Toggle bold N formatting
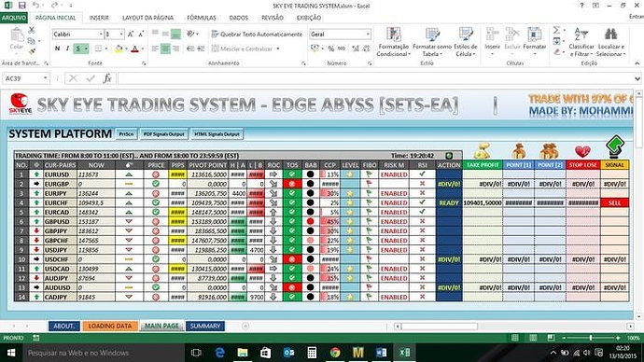 point(57,49)
